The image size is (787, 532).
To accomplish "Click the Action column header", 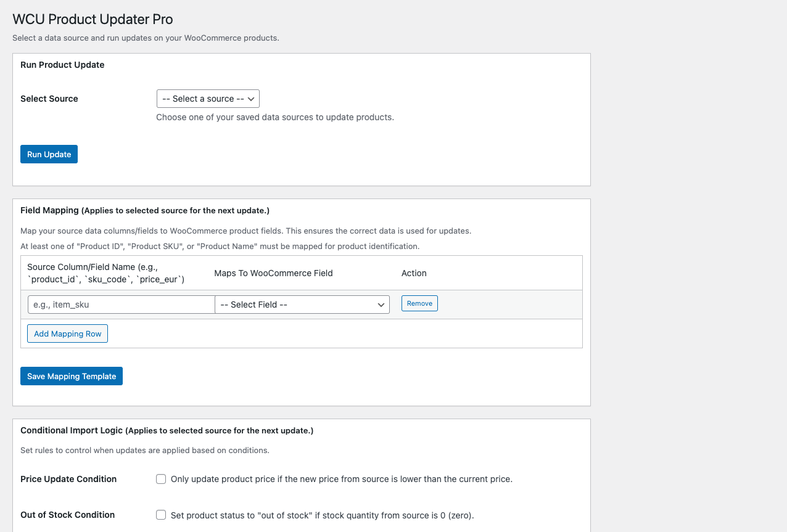I will pos(414,273).
